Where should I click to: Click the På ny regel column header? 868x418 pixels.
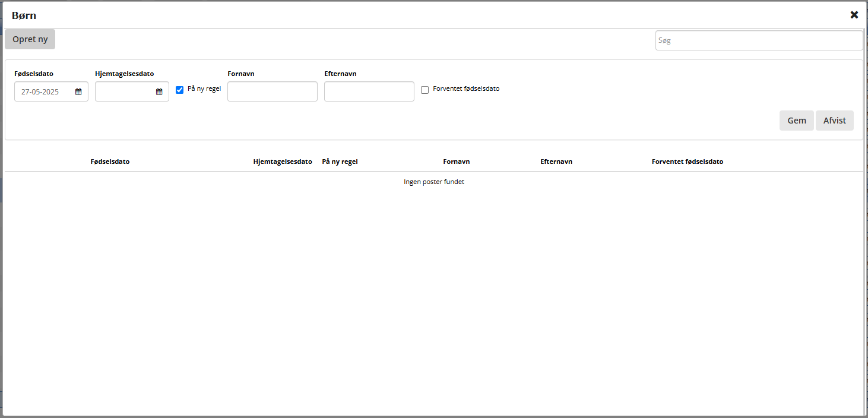click(340, 161)
